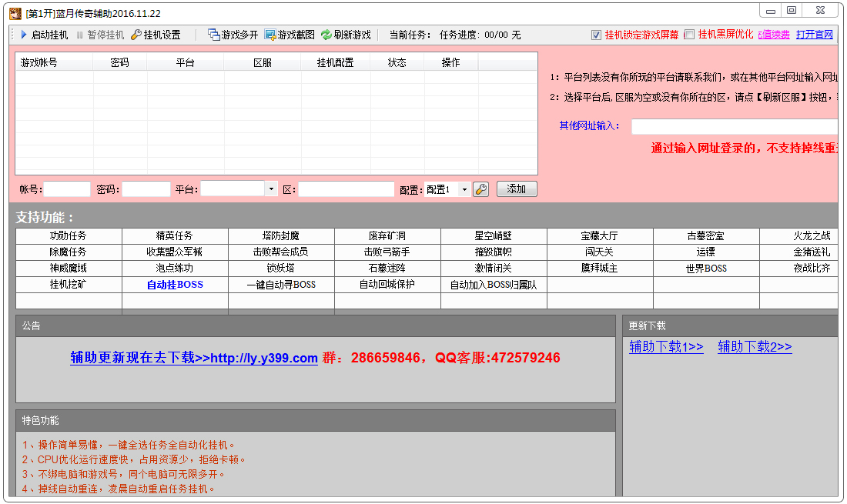This screenshot has width=847, height=504.
Task: Click the 暂停挂机 pause icon
Action: tap(80, 35)
